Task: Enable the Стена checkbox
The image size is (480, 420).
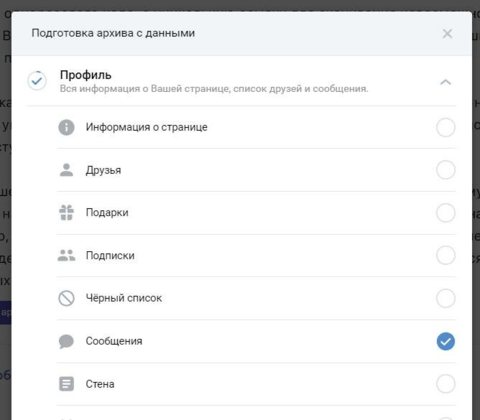Action: coord(446,384)
